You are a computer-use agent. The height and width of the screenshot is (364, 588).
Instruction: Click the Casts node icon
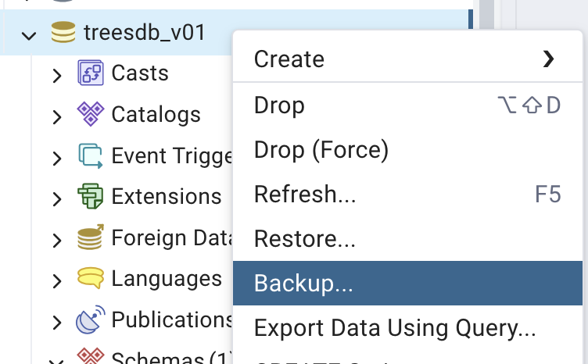[91, 74]
